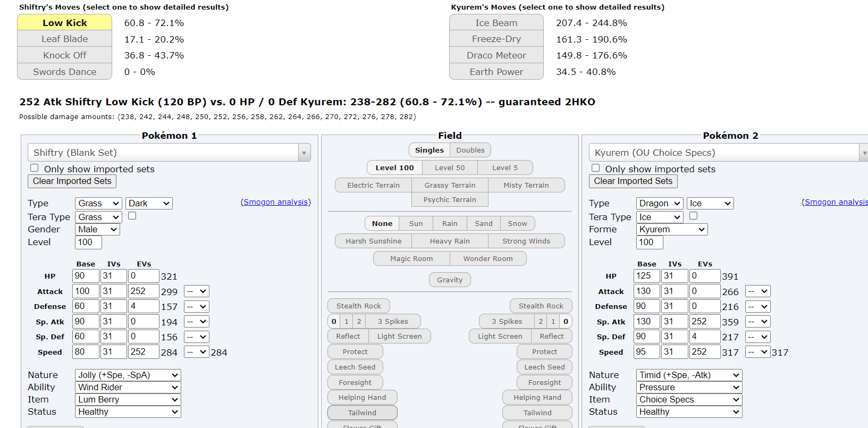Enable Electric Terrain
The height and width of the screenshot is (428, 868).
tap(373, 185)
